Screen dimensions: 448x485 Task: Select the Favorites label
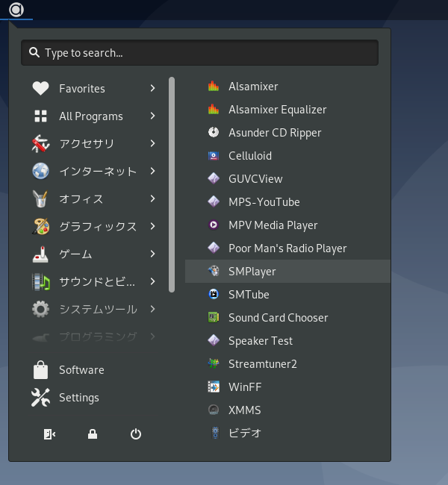tap(82, 89)
